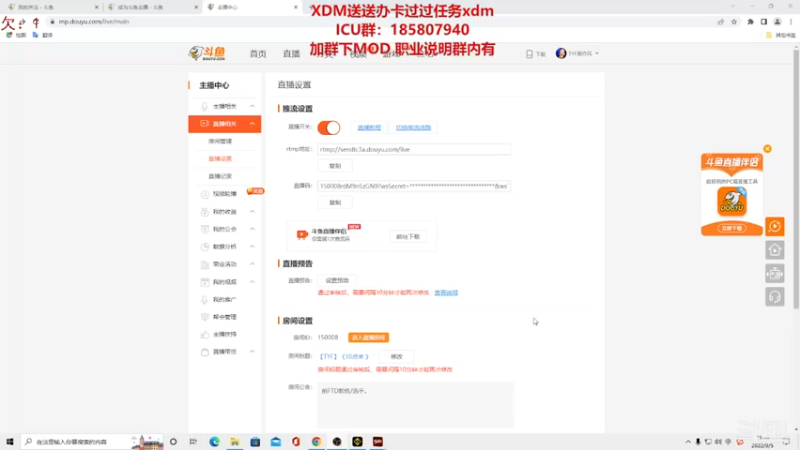Open Microsoft Edge from the taskbar
This screenshot has height=450, width=800.
click(214, 442)
